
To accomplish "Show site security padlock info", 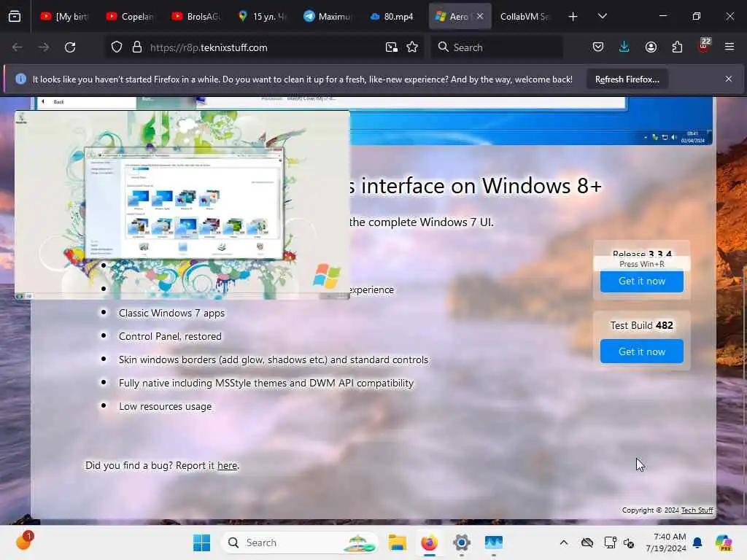I will [137, 47].
